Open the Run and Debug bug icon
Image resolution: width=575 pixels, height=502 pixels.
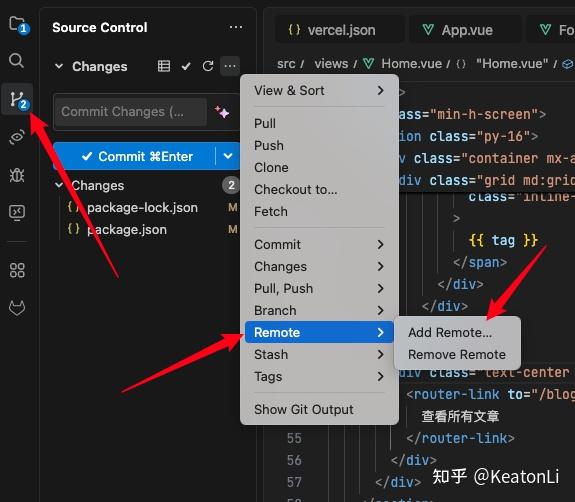pos(17,175)
